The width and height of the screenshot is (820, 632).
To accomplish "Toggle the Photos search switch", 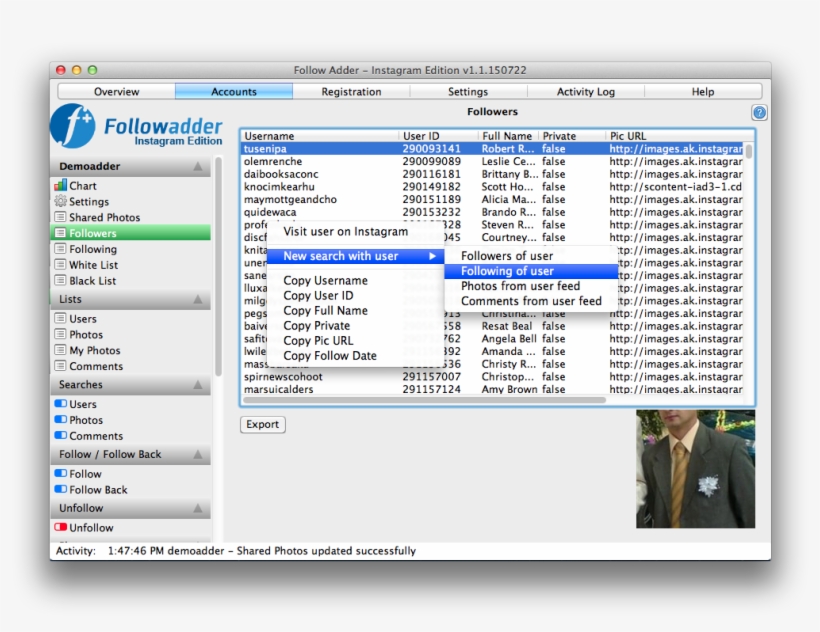I will click(x=61, y=419).
